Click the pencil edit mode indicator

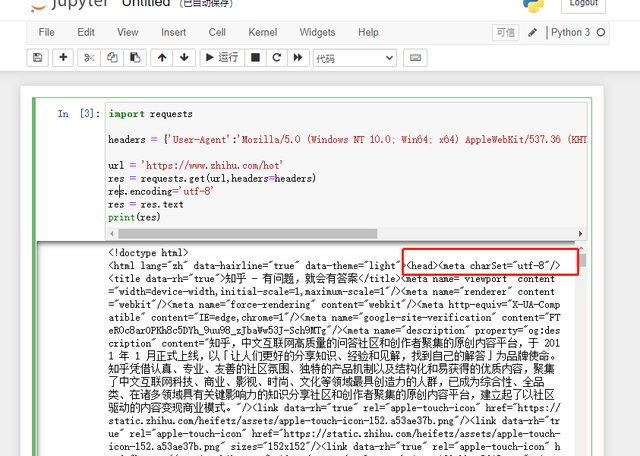pos(532,33)
